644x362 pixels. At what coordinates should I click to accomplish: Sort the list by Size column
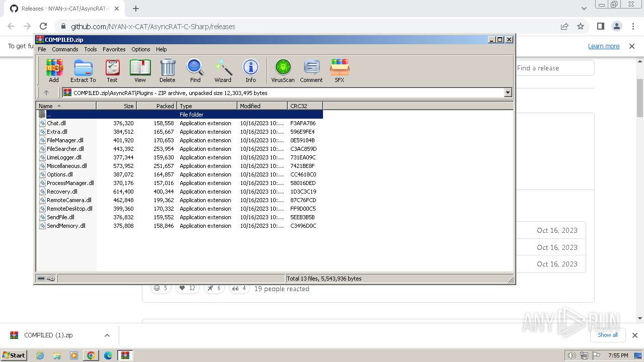[x=116, y=106]
